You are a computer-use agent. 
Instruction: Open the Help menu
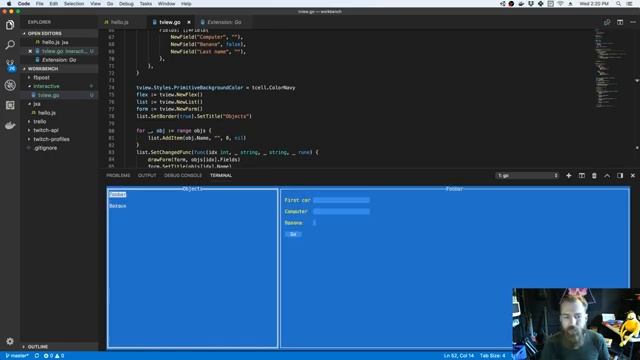point(186,4)
